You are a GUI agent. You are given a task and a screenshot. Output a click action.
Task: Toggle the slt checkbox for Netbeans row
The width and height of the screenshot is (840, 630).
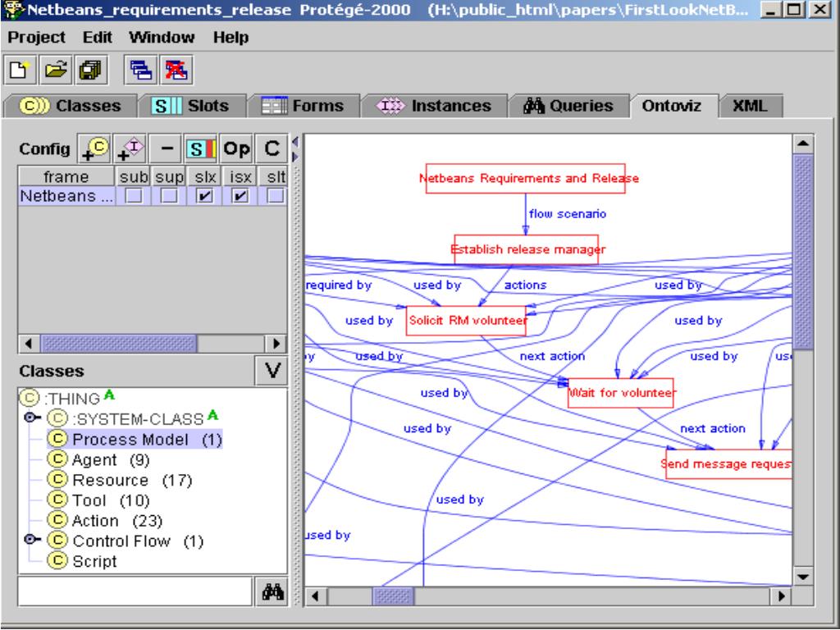coord(276,196)
